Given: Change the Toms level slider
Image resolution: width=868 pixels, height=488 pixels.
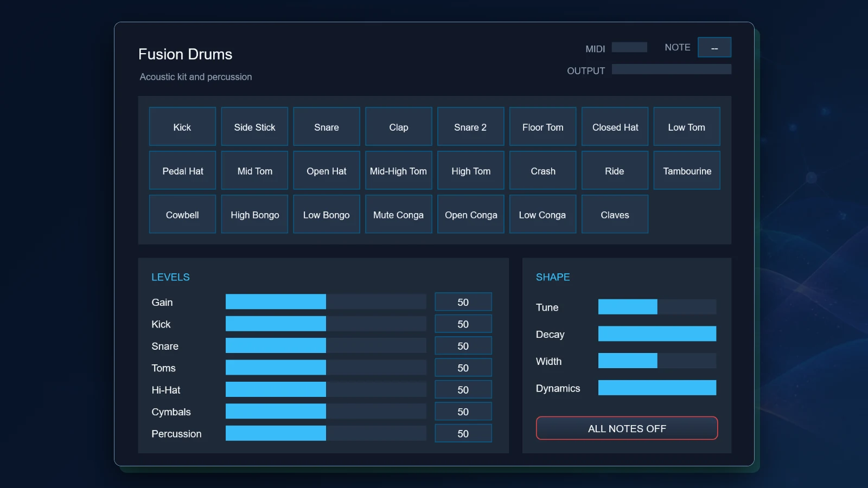Looking at the screenshot, I should [x=326, y=367].
